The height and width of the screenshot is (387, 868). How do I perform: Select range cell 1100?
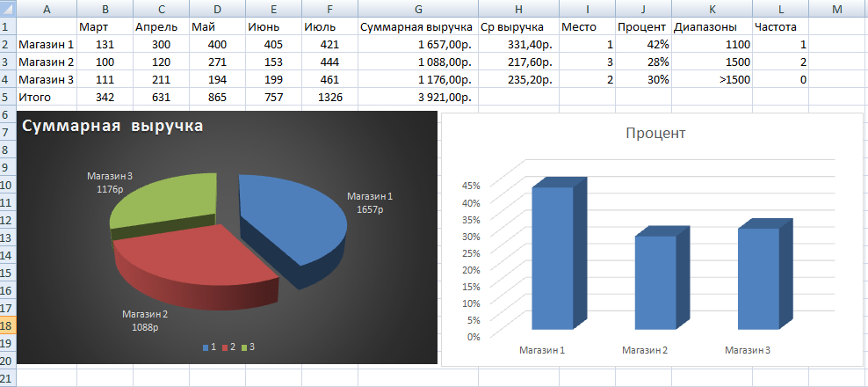[x=712, y=44]
